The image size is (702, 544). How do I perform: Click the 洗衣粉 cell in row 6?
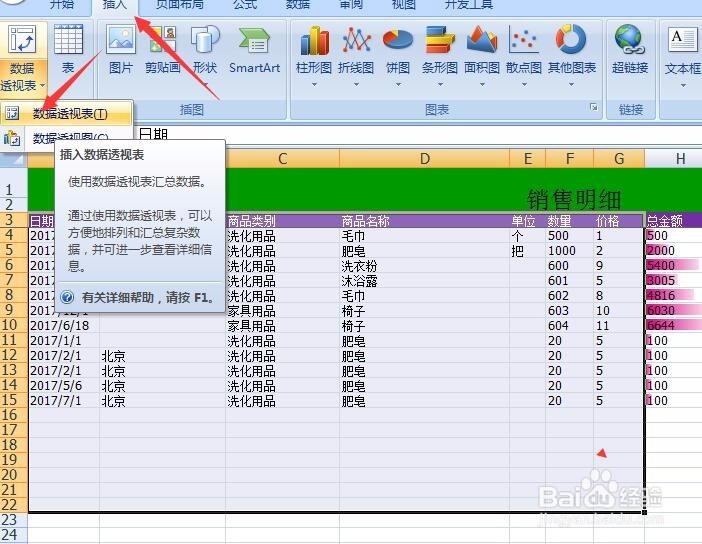pos(424,266)
